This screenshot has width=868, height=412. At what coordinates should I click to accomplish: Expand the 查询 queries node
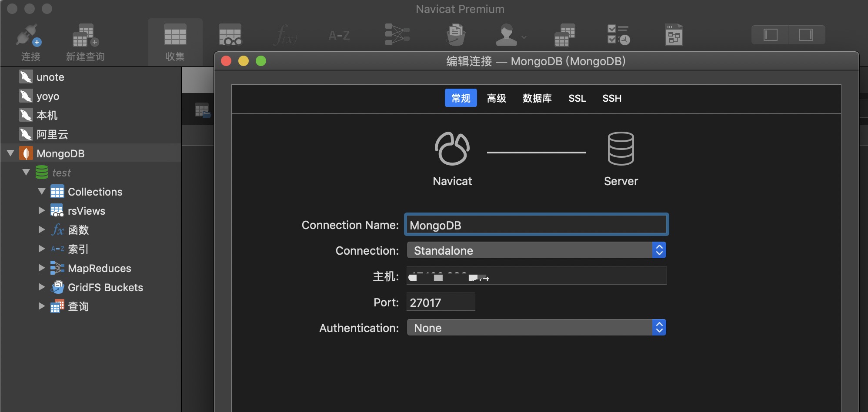point(42,306)
